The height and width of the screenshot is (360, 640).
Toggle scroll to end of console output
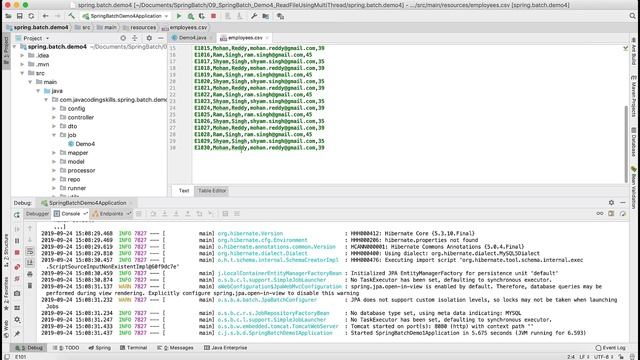(30, 263)
